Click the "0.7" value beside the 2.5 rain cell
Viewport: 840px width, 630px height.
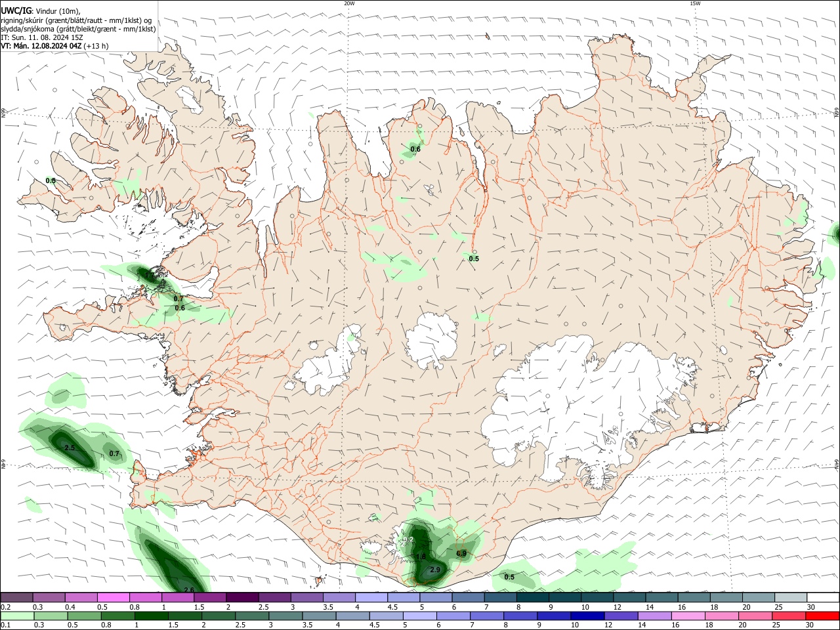pyautogui.click(x=114, y=454)
